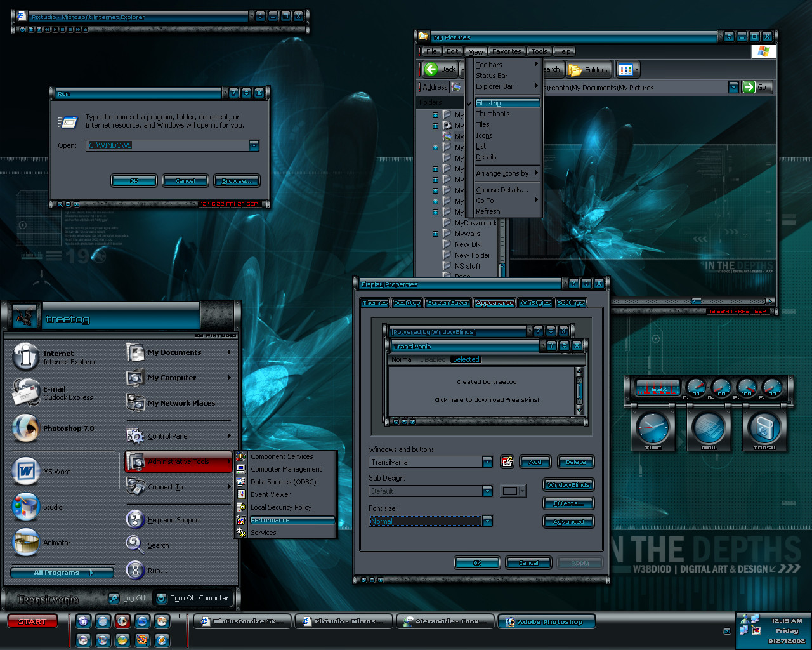Open the Animator program icon
The image size is (812, 650).
coord(25,542)
